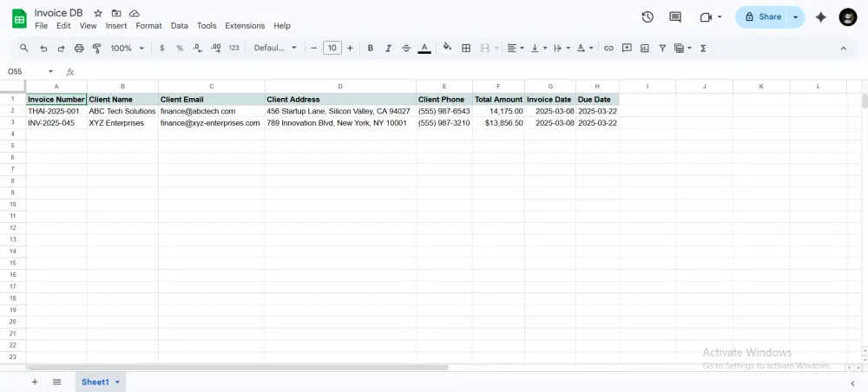This screenshot has width=868, height=392.
Task: Open the Share options arrow
Action: click(795, 17)
